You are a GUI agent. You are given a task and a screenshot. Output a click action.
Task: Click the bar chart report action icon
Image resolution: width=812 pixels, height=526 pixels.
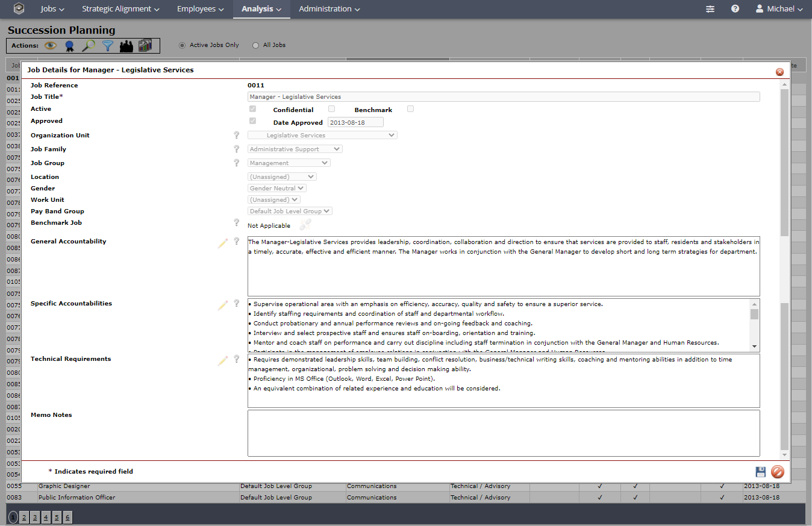(x=145, y=45)
